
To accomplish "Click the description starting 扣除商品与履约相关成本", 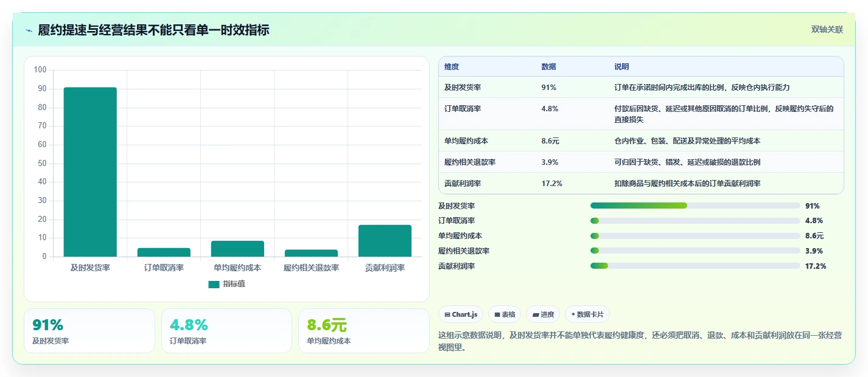I will coord(687,183).
